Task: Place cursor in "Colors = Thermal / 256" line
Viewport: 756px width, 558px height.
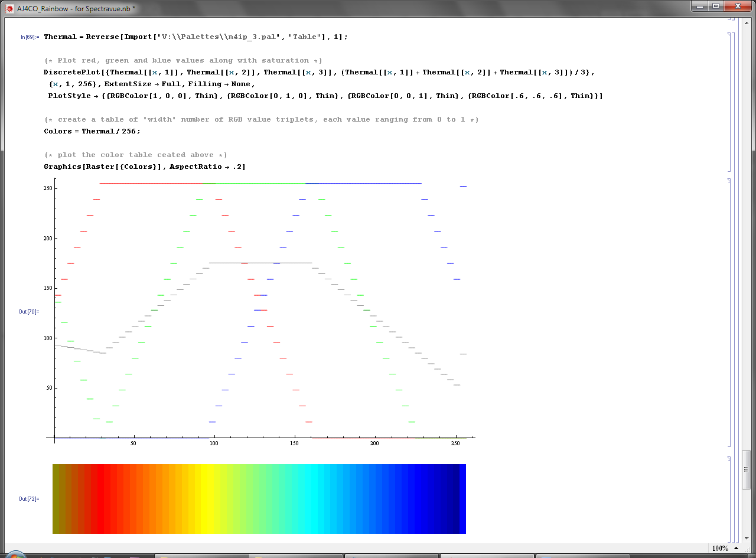Action: coord(92,131)
